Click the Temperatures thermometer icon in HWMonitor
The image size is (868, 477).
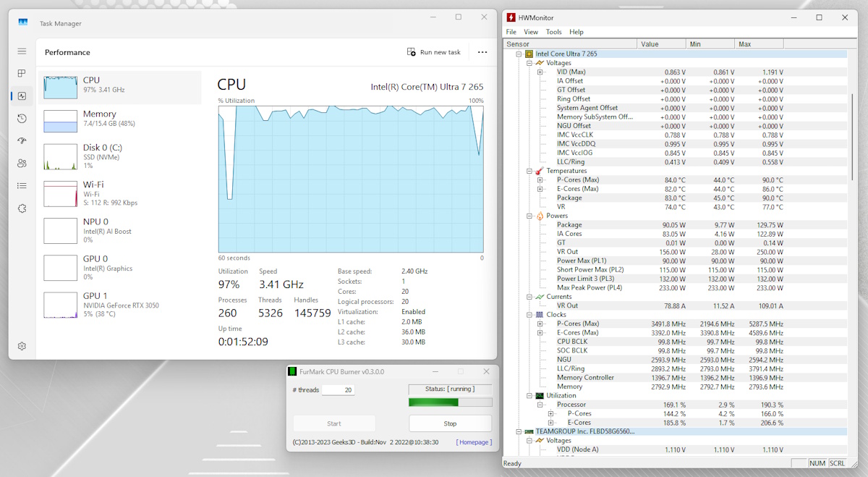[538, 170]
